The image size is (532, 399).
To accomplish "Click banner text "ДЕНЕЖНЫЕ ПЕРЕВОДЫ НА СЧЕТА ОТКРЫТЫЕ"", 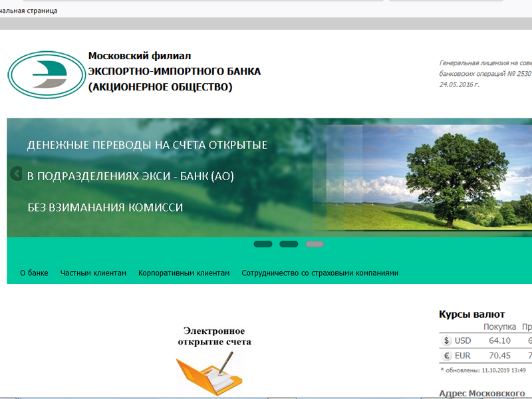I will [x=147, y=145].
